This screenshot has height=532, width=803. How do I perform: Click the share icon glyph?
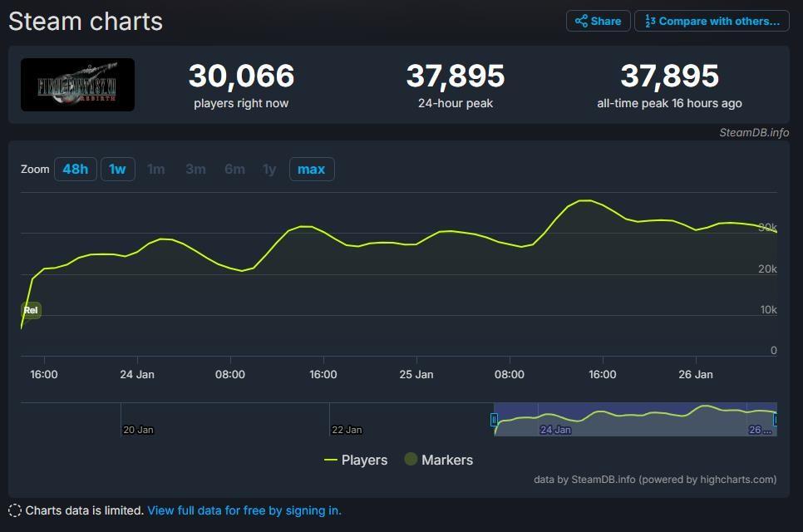581,21
